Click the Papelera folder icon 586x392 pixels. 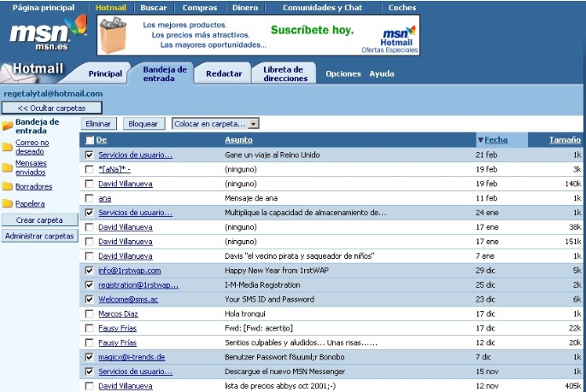tap(8, 203)
